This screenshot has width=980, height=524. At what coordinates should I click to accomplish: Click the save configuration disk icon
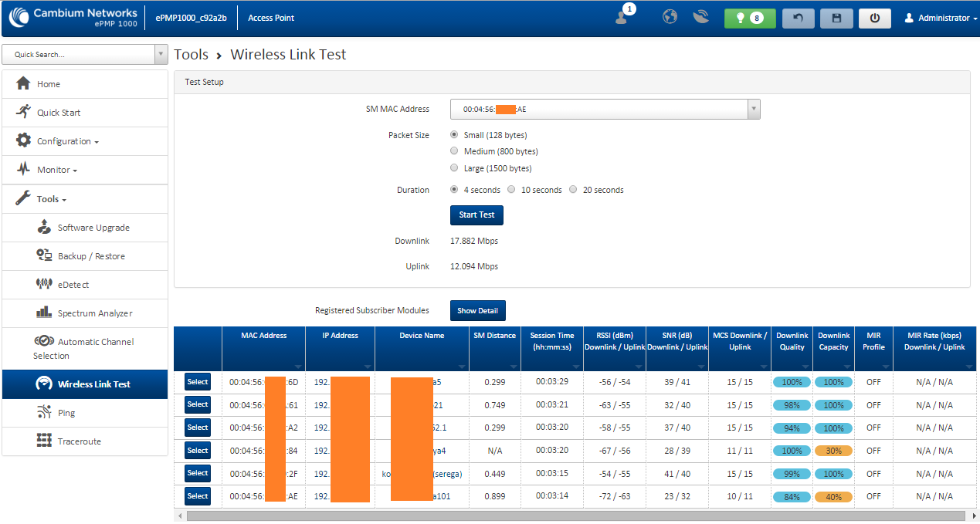[836, 18]
